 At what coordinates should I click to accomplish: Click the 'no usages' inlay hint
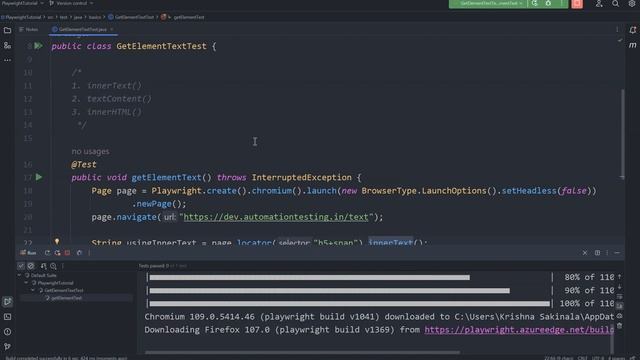pyautogui.click(x=91, y=151)
